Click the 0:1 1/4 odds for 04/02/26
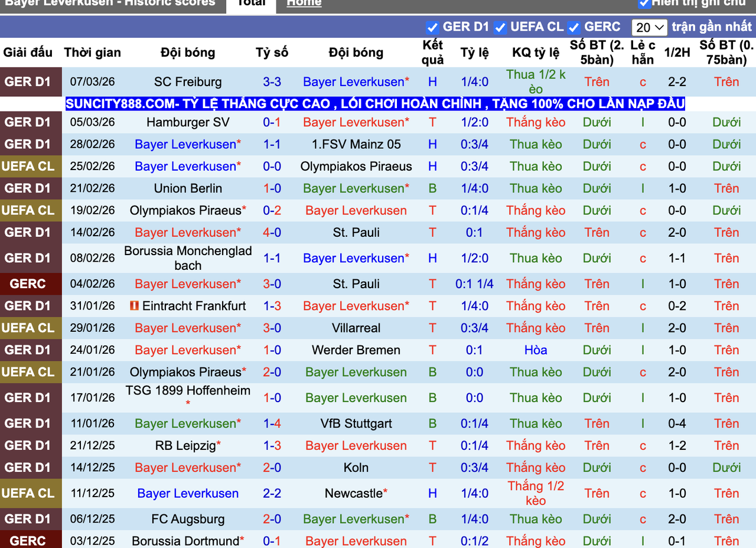Viewport: 756px width, 548px height. pos(475,284)
